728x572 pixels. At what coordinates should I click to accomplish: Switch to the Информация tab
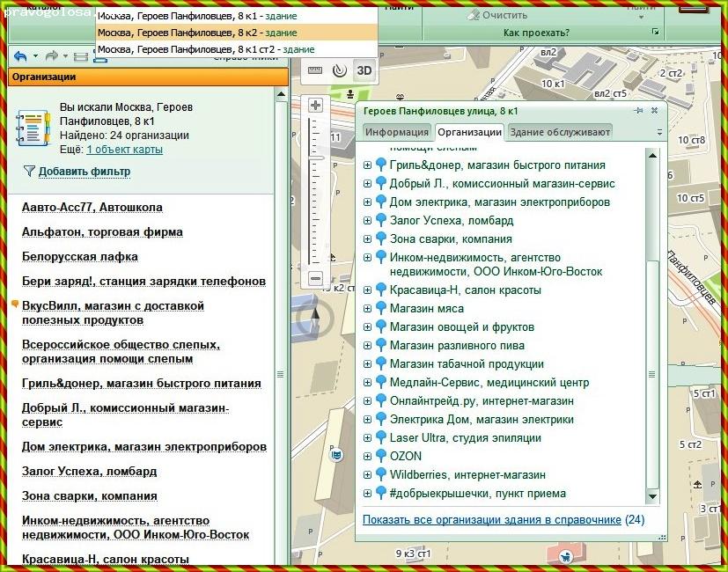(x=396, y=132)
